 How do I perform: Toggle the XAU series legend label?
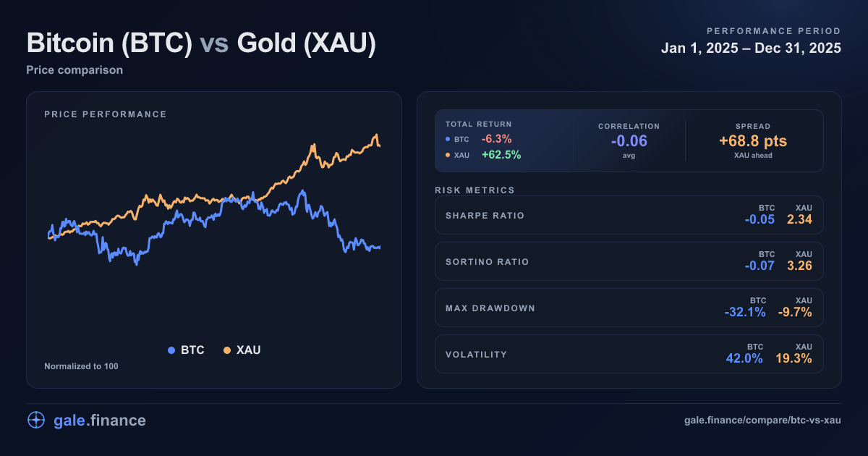pyautogui.click(x=248, y=350)
